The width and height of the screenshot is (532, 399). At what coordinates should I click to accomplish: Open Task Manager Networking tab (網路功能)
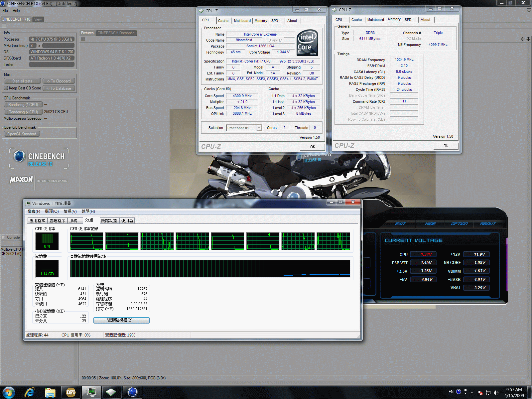109,220
